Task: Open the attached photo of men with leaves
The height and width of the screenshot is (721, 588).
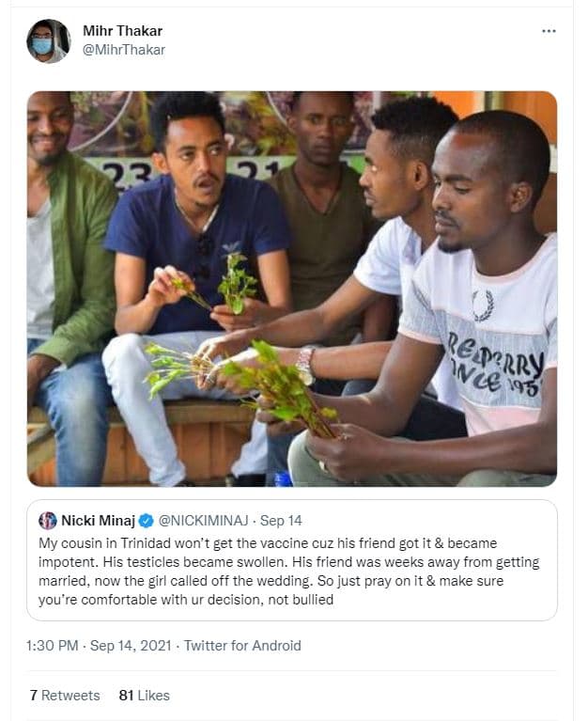Action: [x=291, y=288]
